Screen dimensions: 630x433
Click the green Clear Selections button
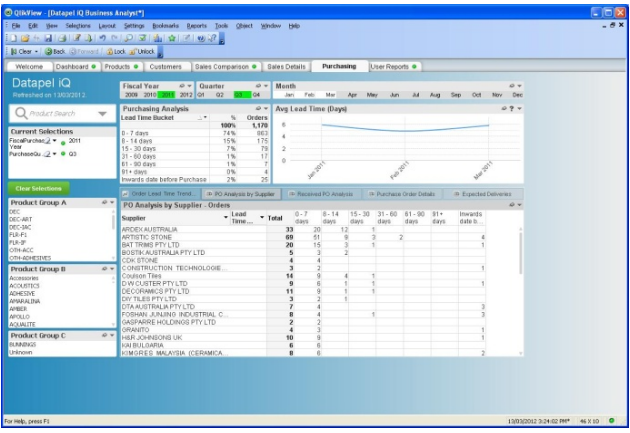click(39, 188)
